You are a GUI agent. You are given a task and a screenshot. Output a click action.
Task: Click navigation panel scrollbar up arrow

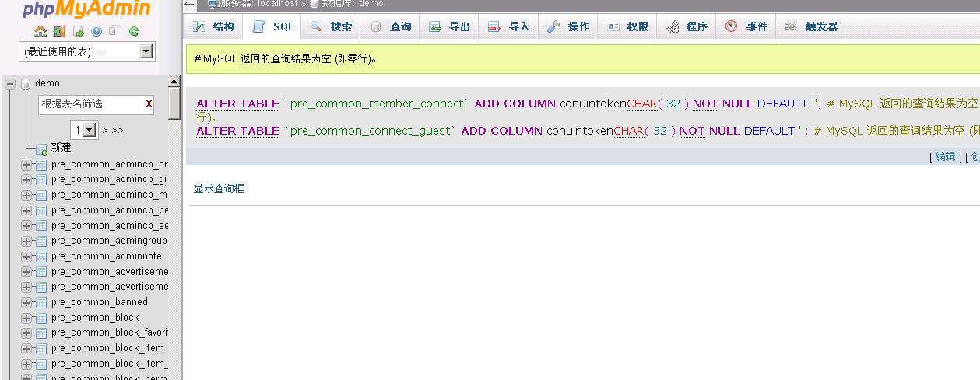coord(174,81)
